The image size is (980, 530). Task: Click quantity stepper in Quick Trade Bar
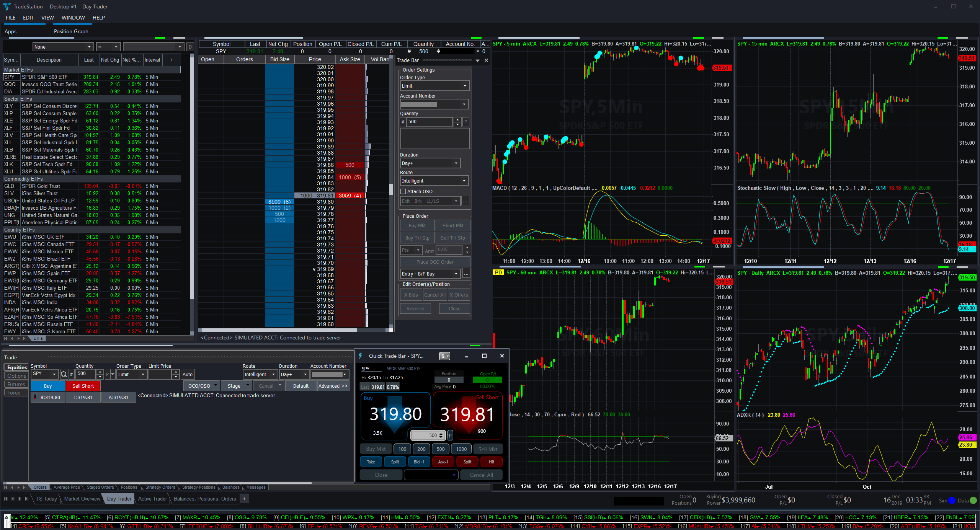click(441, 435)
